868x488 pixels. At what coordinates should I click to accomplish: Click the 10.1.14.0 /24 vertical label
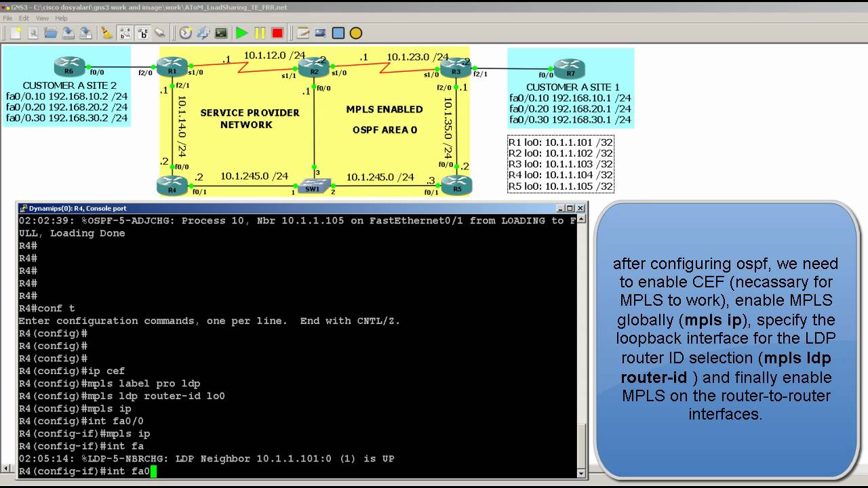coord(182,126)
